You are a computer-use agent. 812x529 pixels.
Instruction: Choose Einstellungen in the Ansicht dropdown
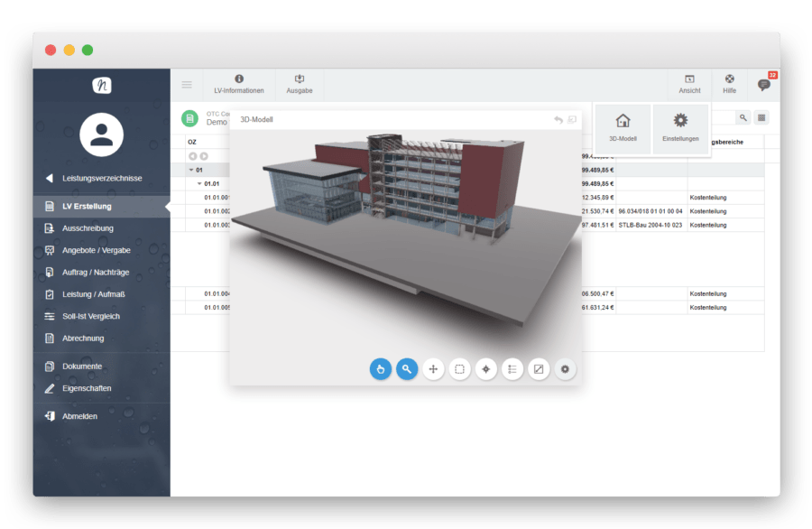click(x=680, y=128)
